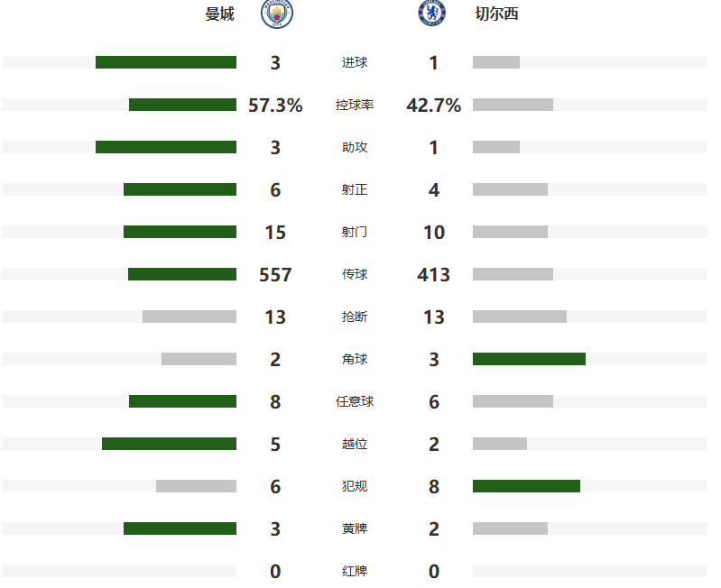Click the 黄牌 stat label
Image resolution: width=721 pixels, height=588 pixels.
click(x=355, y=528)
